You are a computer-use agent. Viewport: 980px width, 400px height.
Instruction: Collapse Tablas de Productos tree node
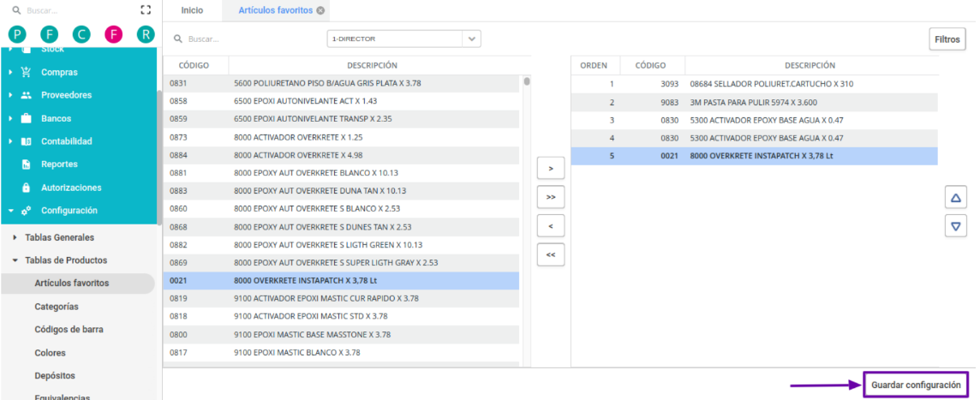15,260
